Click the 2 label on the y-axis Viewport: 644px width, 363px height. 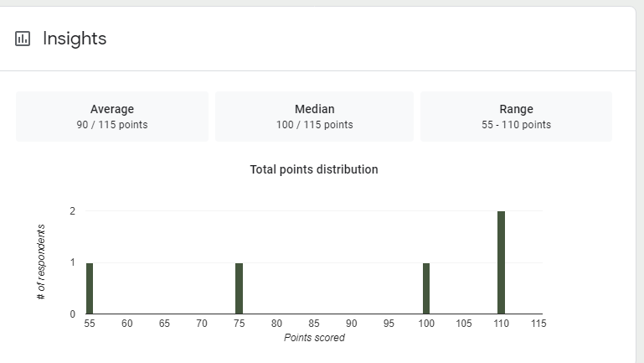click(x=73, y=211)
